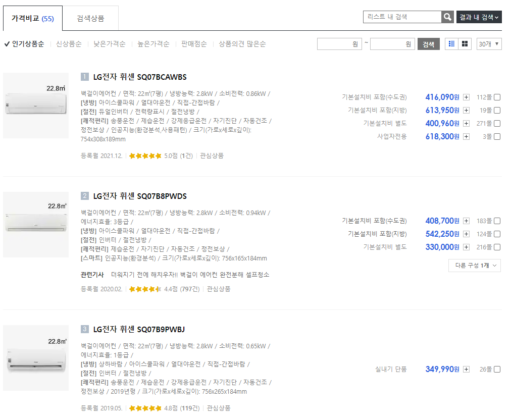
Task: Click the 검색 price filter button
Action: point(429,44)
